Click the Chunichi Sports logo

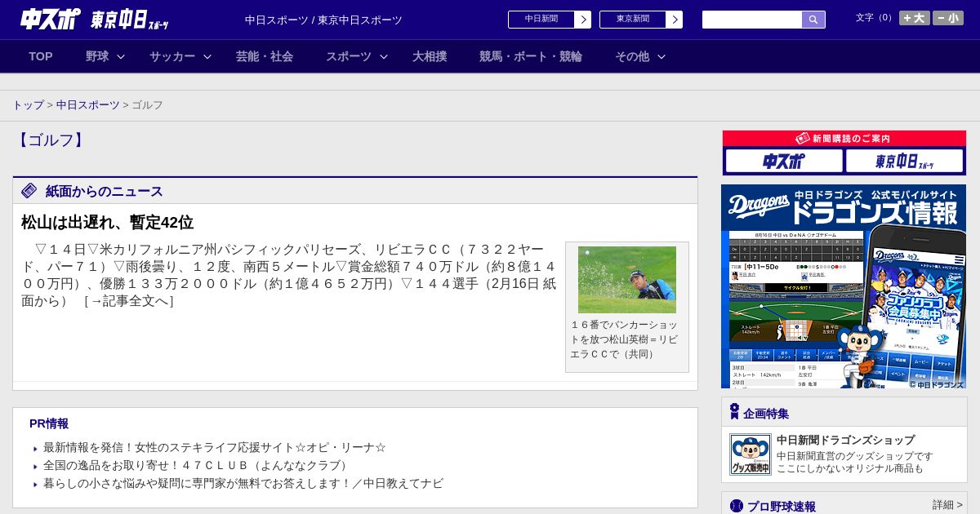pos(51,19)
